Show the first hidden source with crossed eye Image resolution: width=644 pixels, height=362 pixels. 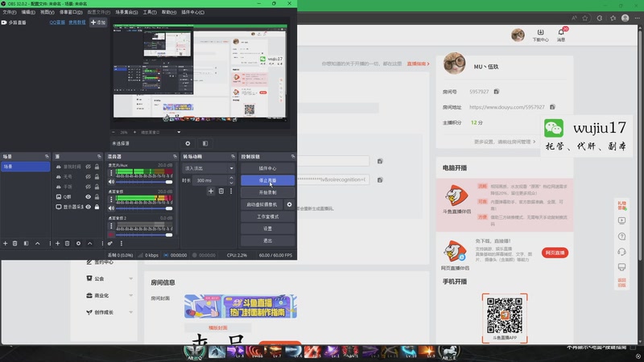click(x=88, y=167)
